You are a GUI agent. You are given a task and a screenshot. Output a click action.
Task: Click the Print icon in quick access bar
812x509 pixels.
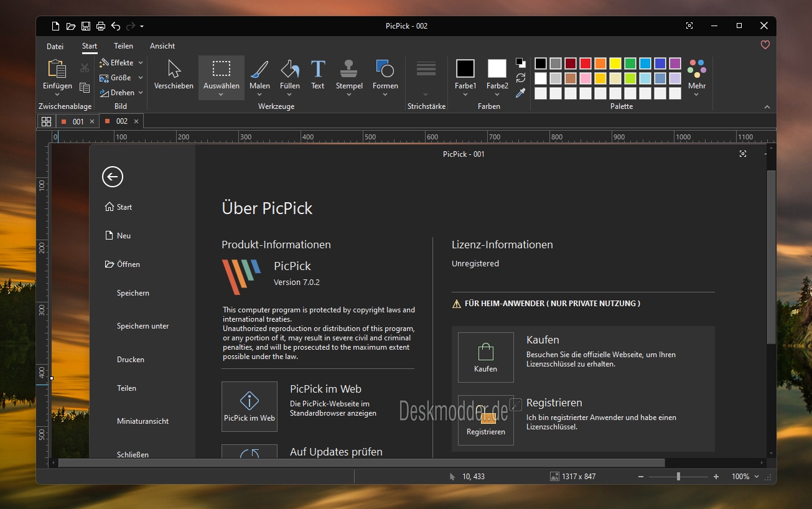pyautogui.click(x=100, y=26)
